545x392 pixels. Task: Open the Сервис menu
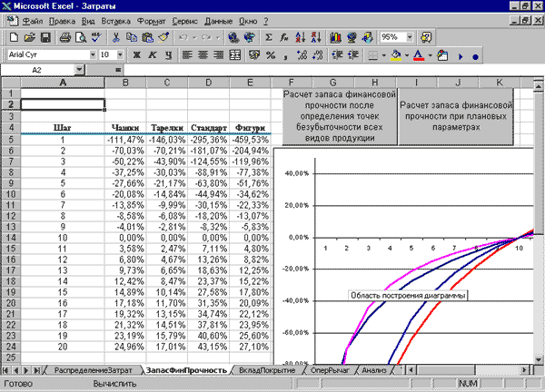[184, 22]
